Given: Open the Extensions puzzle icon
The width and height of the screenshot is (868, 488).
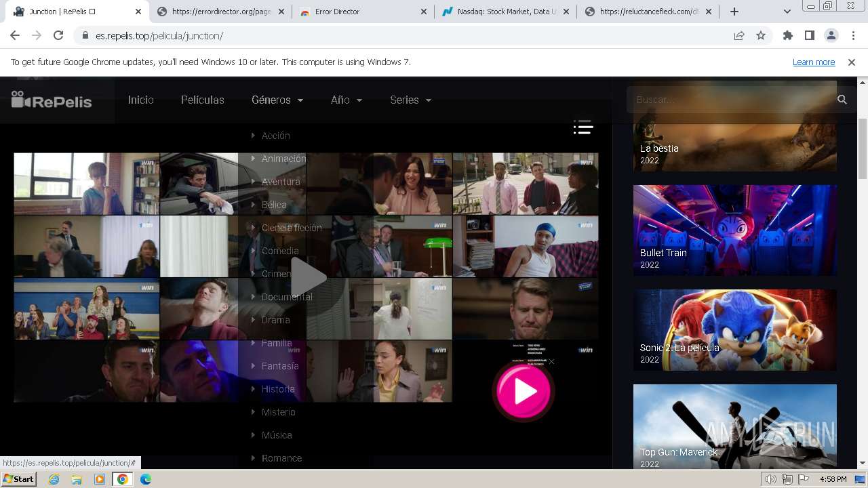Looking at the screenshot, I should pos(788,35).
